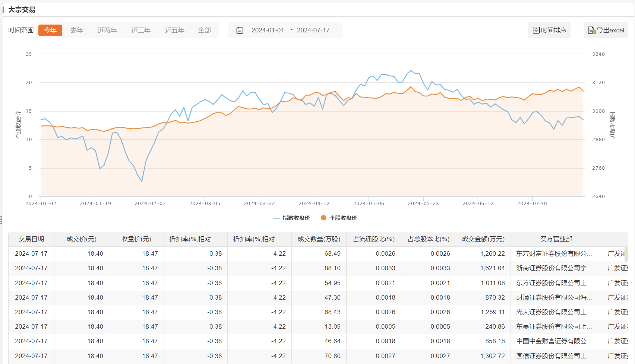
Task: Open end date 2024-07-17 picker
Action: coord(313,31)
